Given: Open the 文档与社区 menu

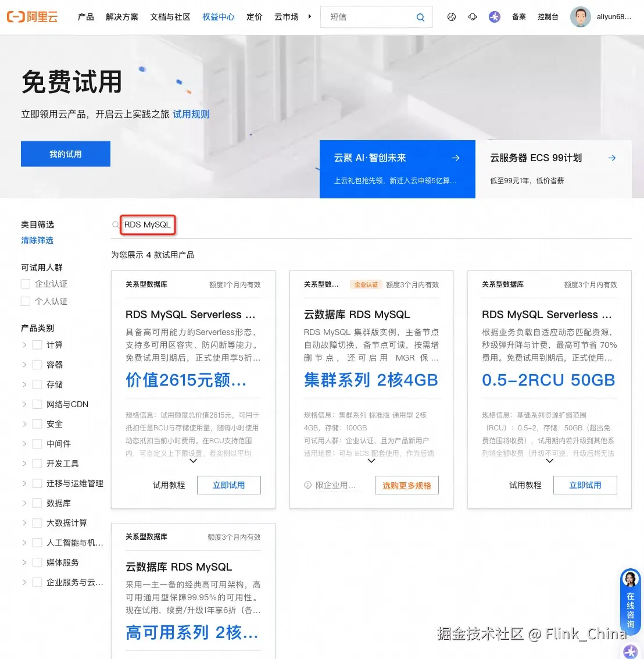Looking at the screenshot, I should click(170, 17).
